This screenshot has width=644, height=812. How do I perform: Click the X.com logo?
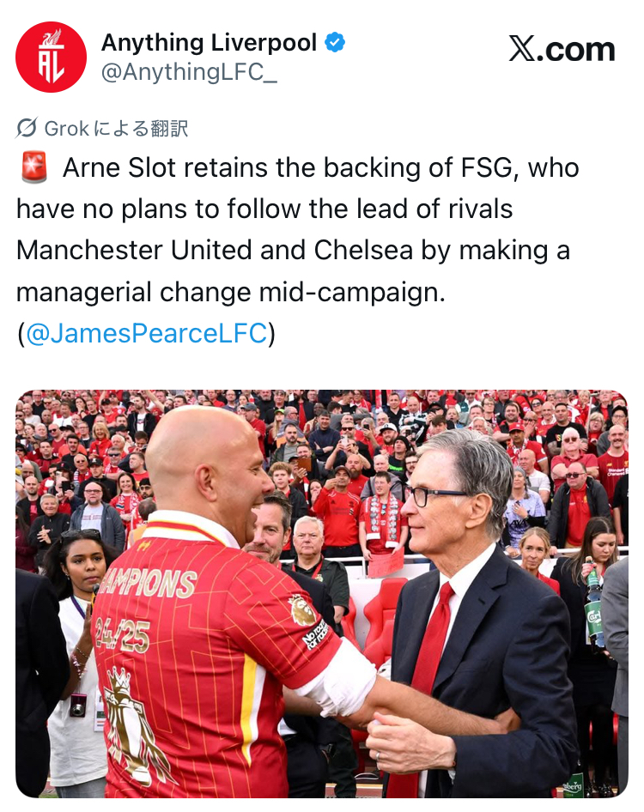pos(562,49)
